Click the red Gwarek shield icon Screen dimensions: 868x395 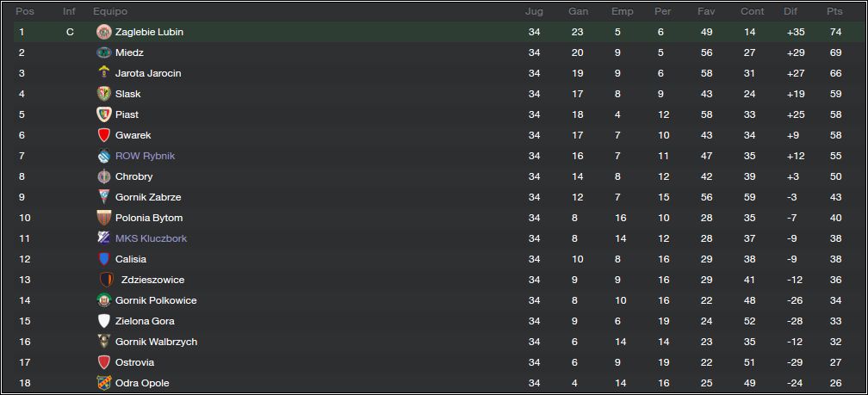pos(104,135)
